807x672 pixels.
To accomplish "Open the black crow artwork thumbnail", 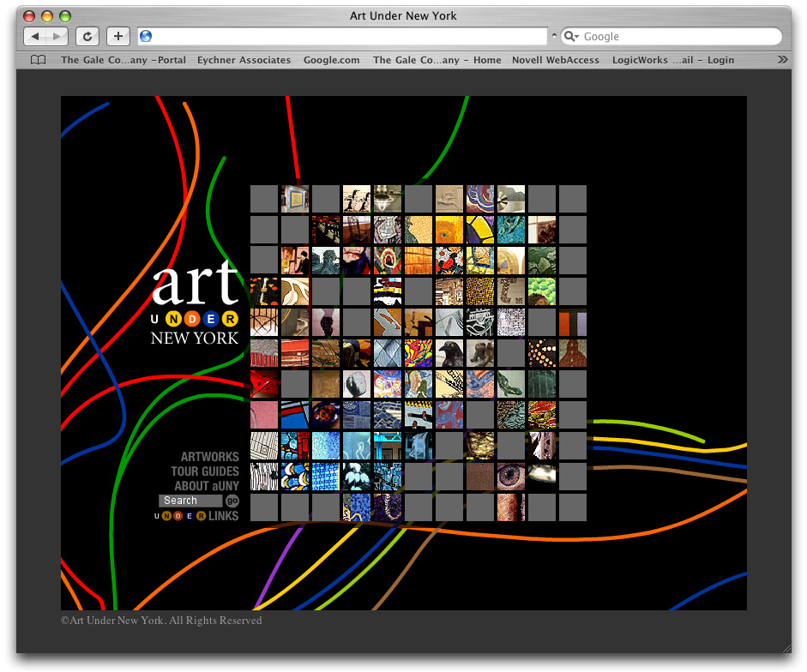I will point(449,353).
